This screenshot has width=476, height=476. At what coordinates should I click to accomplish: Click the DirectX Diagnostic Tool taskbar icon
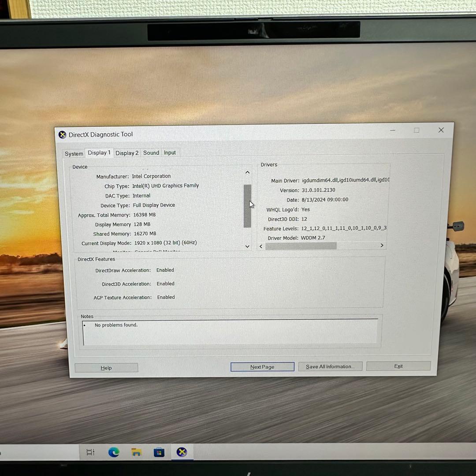tap(182, 452)
